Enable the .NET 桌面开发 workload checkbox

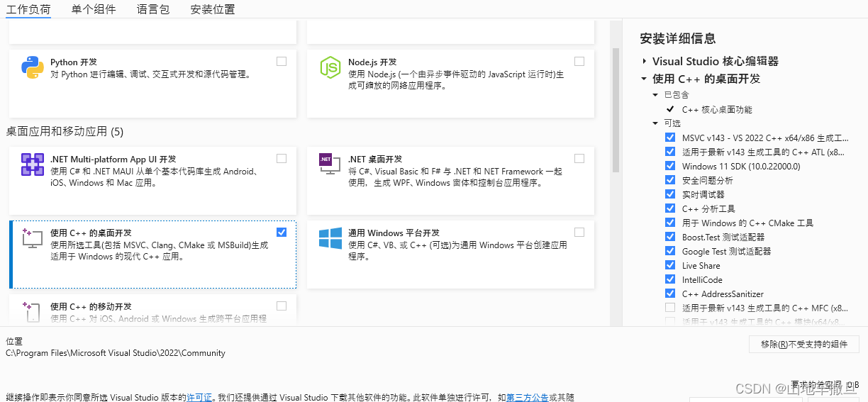[579, 159]
